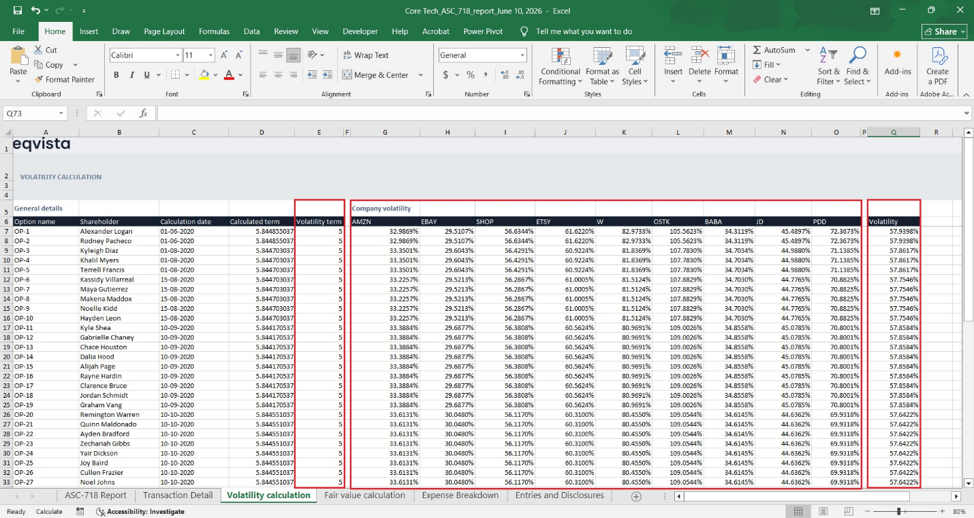Click Delete cells icon
Screen dimensions: 974x518
pyautogui.click(x=699, y=56)
